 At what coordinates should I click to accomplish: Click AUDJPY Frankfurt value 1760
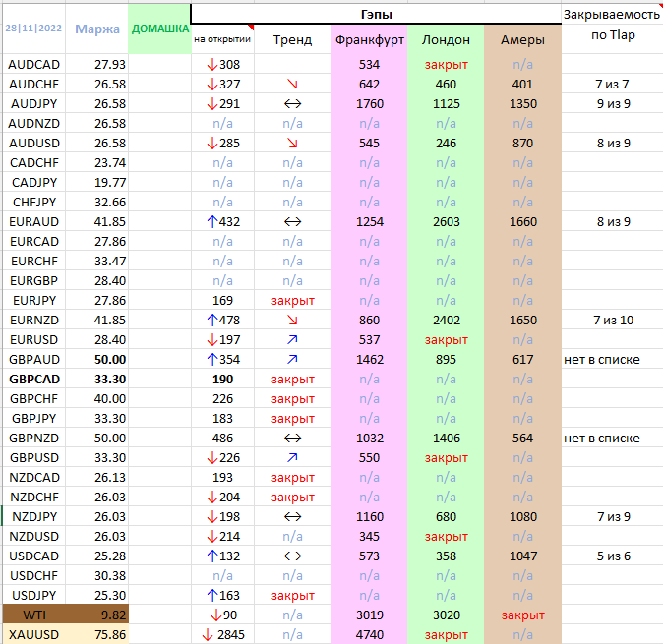[370, 103]
